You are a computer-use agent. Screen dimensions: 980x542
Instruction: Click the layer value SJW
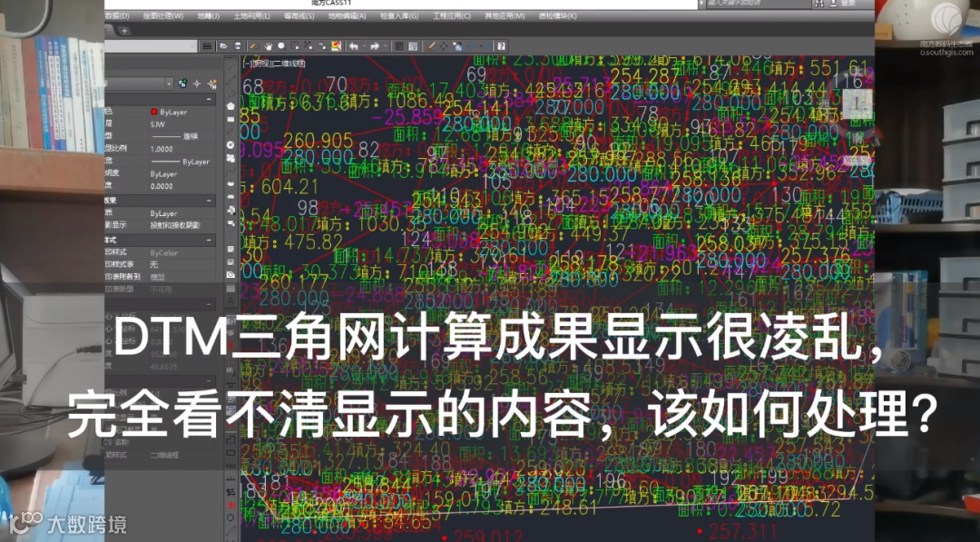click(x=158, y=124)
